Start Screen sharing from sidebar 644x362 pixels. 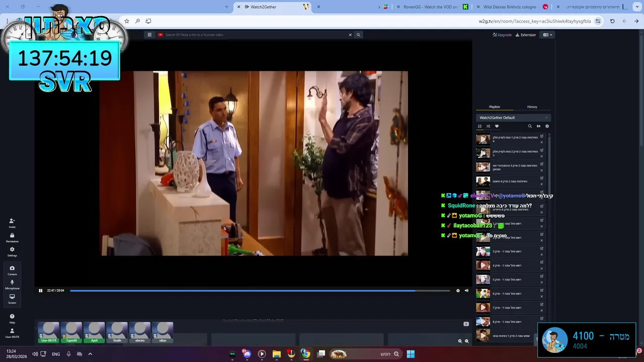tap(12, 299)
